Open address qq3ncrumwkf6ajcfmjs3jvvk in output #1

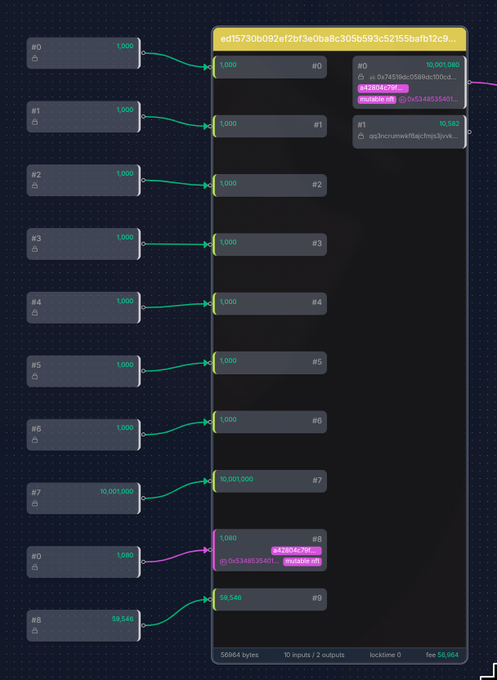[413, 136]
